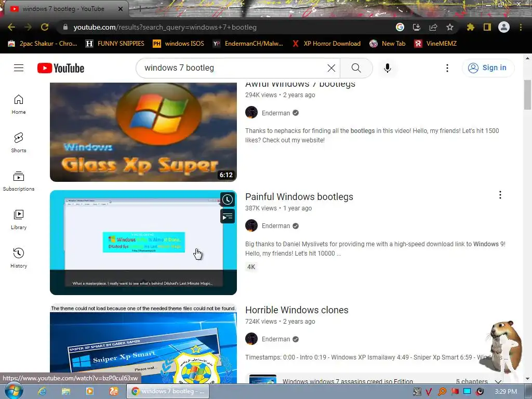Viewport: 532px width, 399px height.
Task: Open the 'windows ISOS' bookmark
Action: point(179,44)
